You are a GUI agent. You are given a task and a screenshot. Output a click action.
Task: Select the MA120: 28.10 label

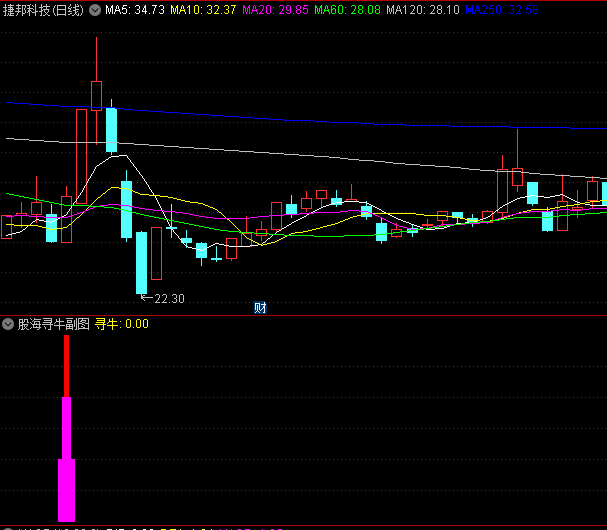(423, 10)
